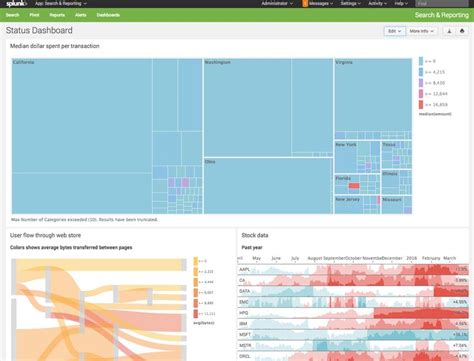Click the print dashboard icon button
Viewport: 474px width, 361px height.
[462, 31]
